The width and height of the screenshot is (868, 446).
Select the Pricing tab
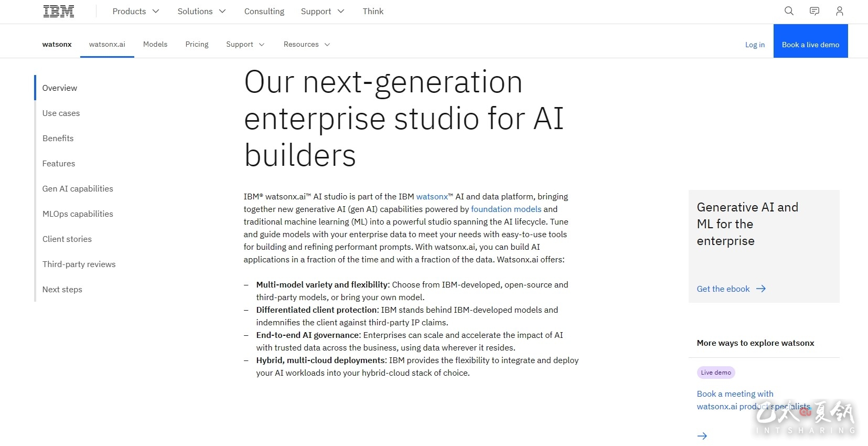pos(197,44)
